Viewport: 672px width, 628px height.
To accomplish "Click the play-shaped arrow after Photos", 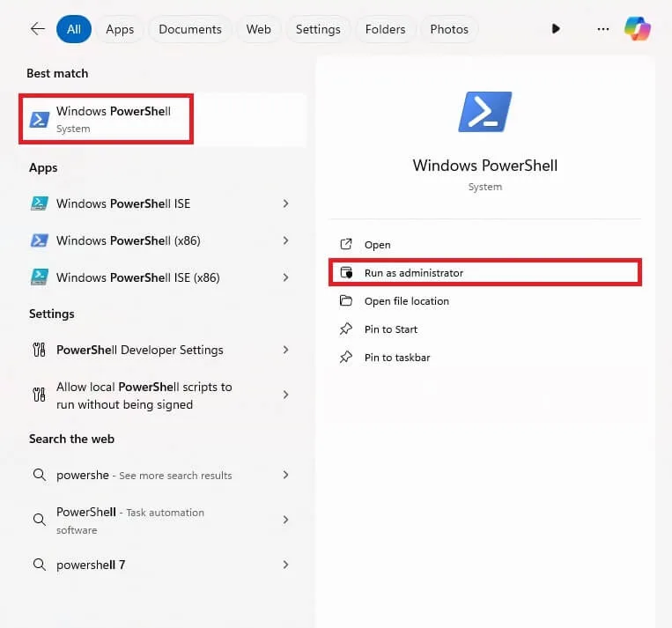I will pyautogui.click(x=556, y=29).
